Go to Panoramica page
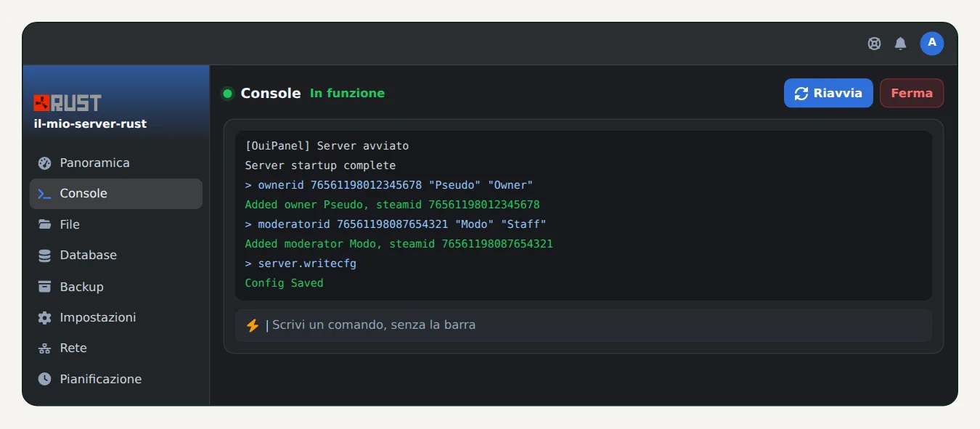 tap(116, 163)
